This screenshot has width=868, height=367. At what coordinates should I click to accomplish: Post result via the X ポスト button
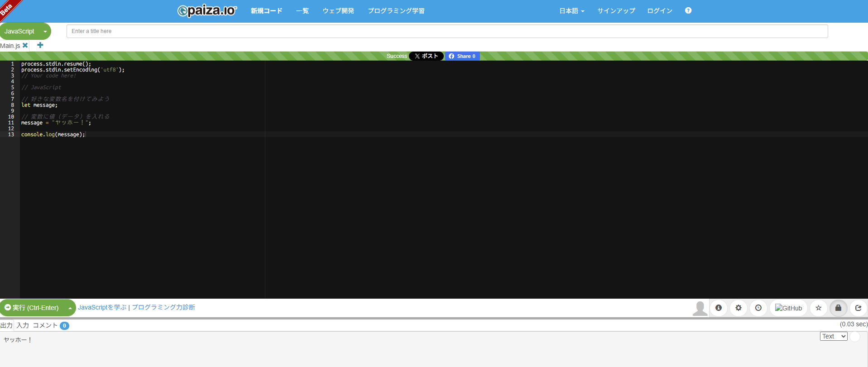[x=426, y=56]
